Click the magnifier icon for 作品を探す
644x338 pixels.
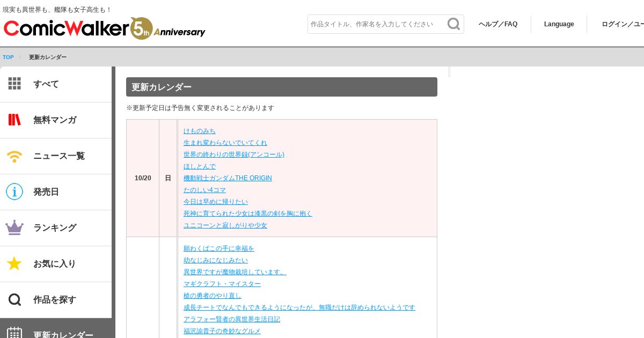[x=14, y=299]
